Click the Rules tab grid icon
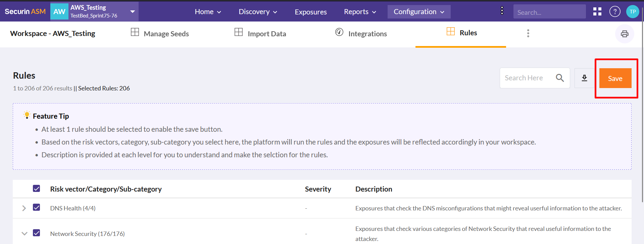Screen dimensions: 644x244 pyautogui.click(x=451, y=32)
